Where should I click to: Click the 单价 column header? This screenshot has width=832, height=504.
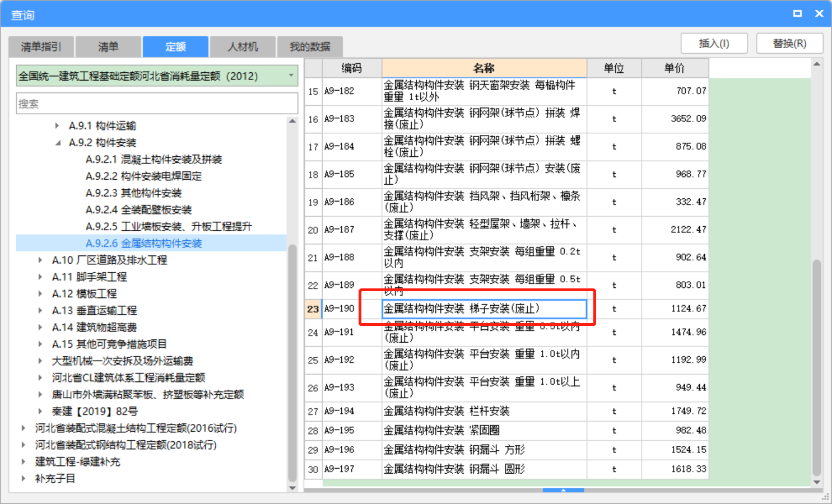pos(675,68)
